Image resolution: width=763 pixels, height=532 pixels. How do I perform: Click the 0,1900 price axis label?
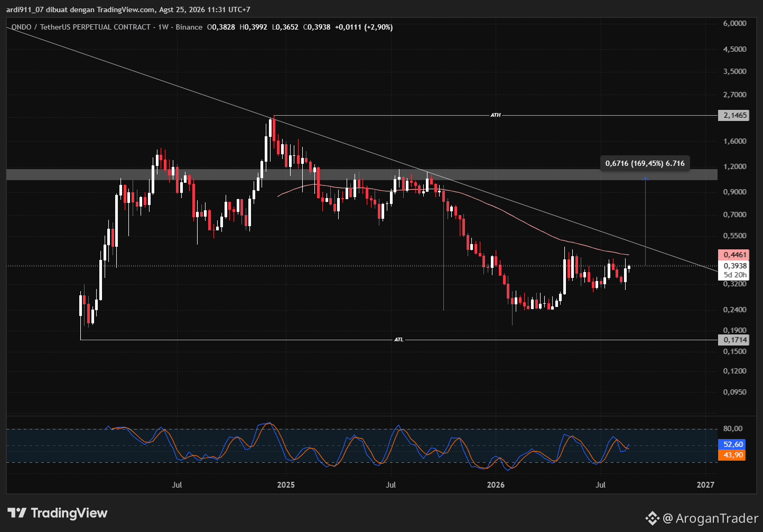click(735, 330)
